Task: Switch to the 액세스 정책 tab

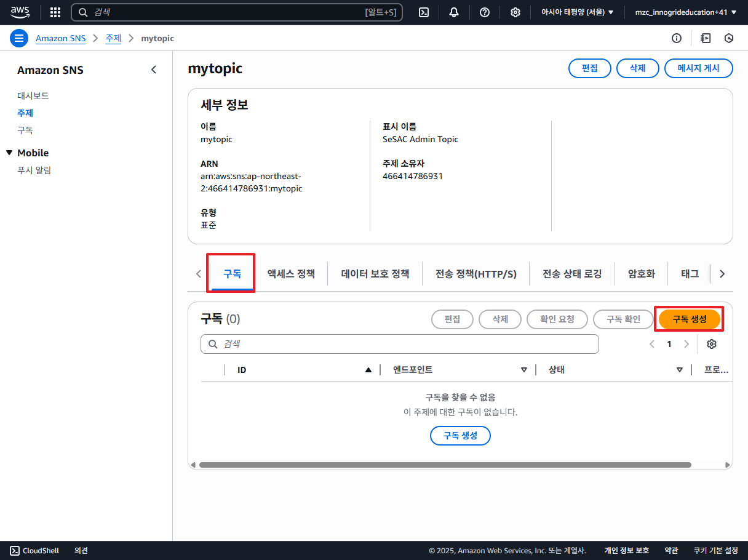Action: [291, 274]
